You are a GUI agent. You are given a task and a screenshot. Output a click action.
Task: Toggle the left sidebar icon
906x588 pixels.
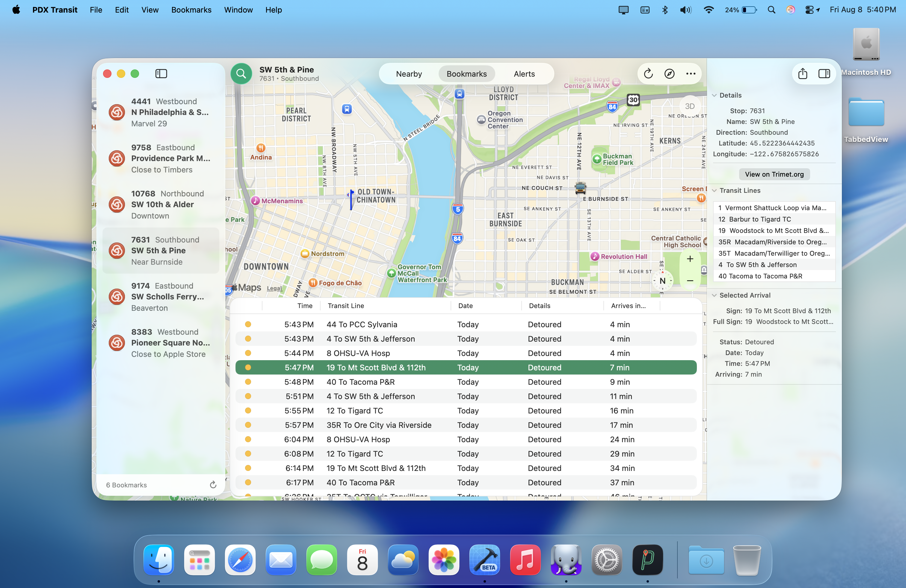161,73
